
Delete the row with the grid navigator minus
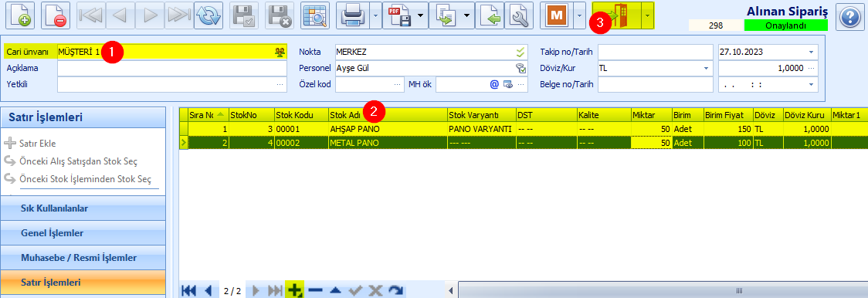coord(315,290)
